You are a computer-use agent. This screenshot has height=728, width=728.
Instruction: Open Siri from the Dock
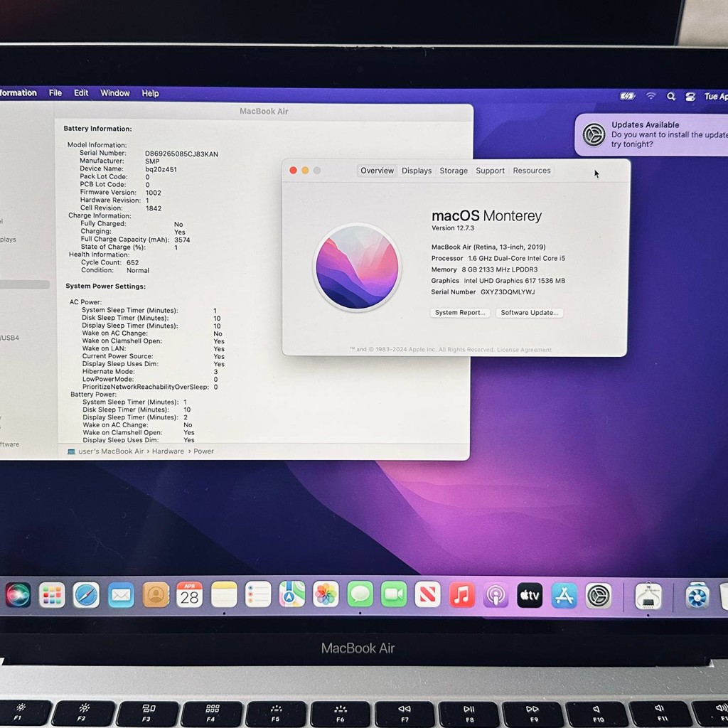coord(18,595)
